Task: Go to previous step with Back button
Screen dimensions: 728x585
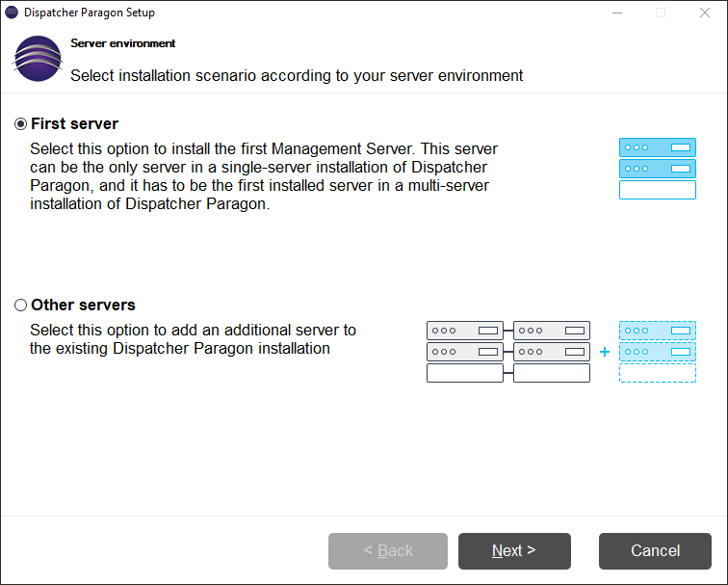Action: 388,551
